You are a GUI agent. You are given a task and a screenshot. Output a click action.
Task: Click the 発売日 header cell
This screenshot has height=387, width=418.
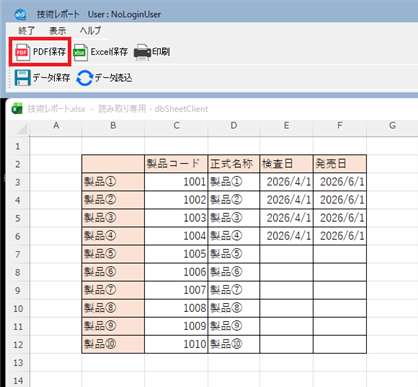[340, 164]
